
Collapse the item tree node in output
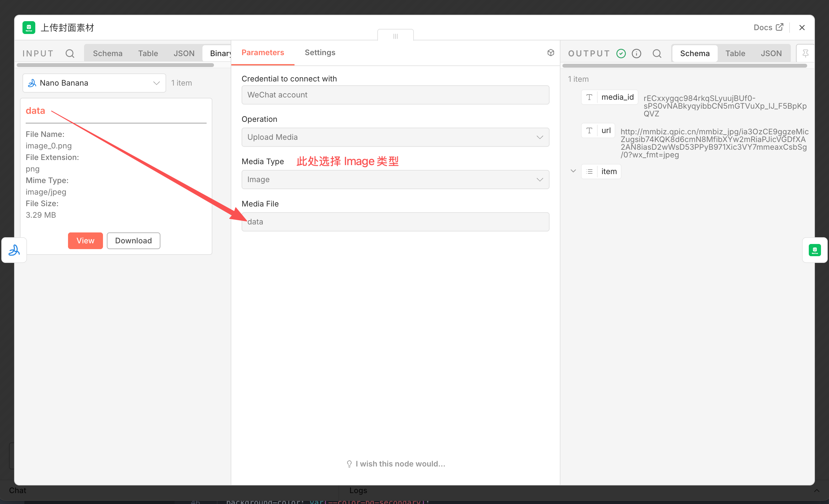pyautogui.click(x=573, y=171)
